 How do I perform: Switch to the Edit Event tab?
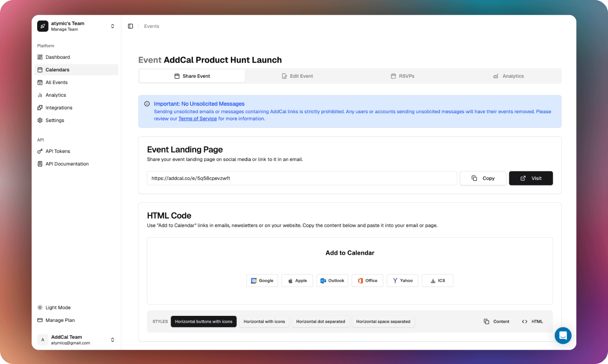point(298,76)
